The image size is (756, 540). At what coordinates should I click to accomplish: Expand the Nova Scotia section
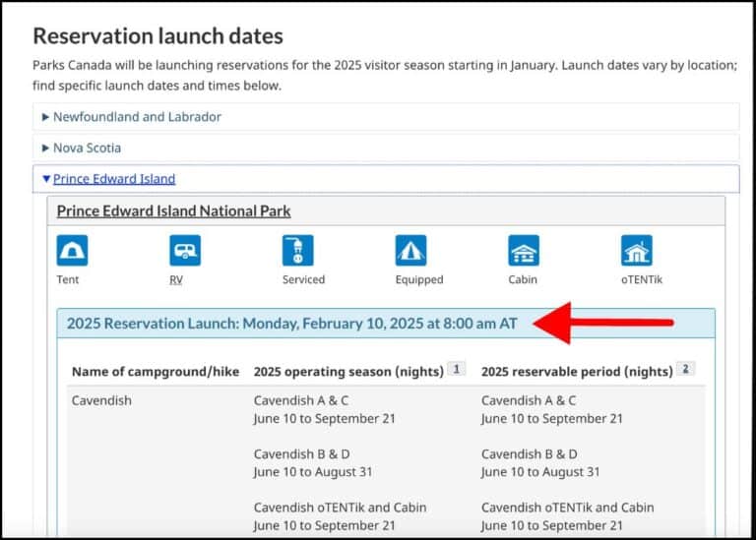[386, 148]
